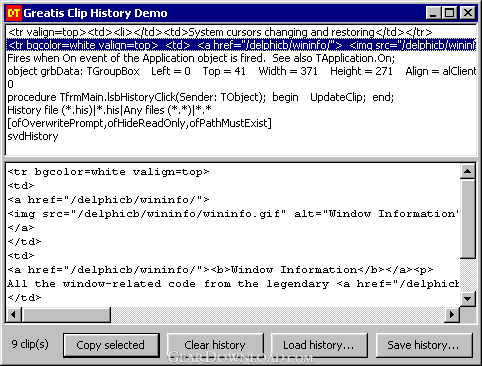482x366 pixels.
Task: Minimize the Greatis Clip History window
Action: [433, 13]
